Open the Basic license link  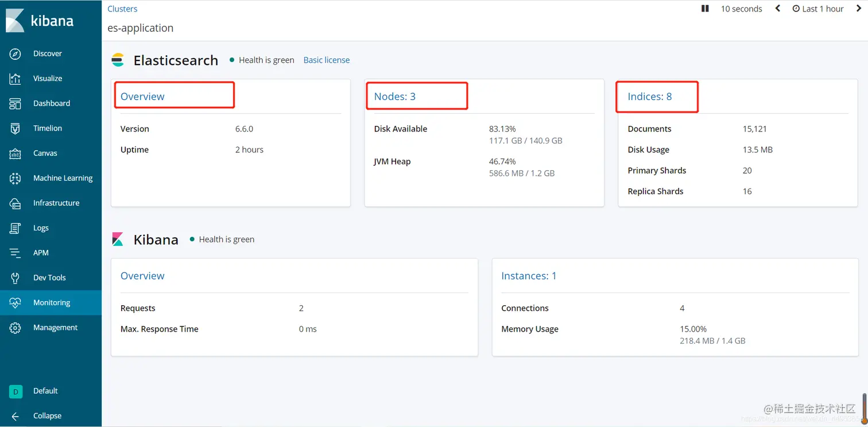pyautogui.click(x=327, y=60)
